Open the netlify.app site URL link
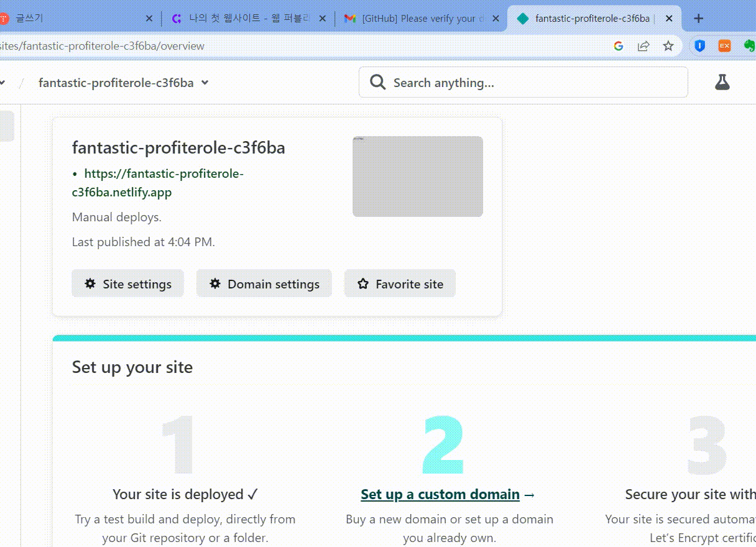Viewport: 756px width, 547px height. [158, 183]
